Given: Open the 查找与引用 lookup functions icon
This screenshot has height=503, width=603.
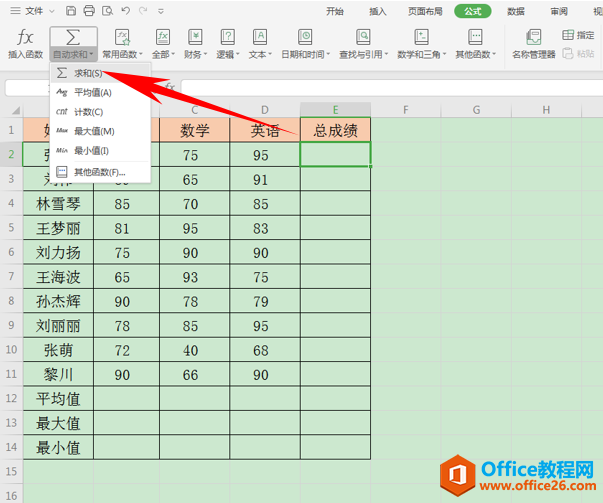Looking at the screenshot, I should pos(363,37).
